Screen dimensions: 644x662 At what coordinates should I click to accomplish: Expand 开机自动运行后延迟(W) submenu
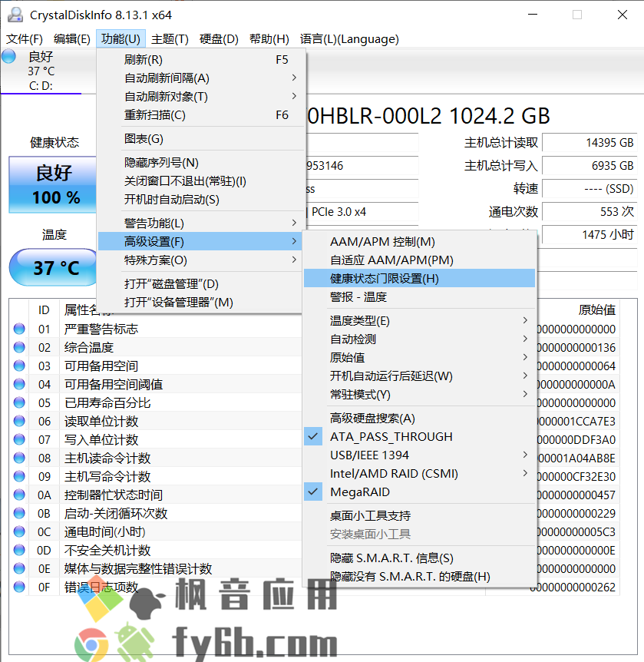pyautogui.click(x=419, y=376)
